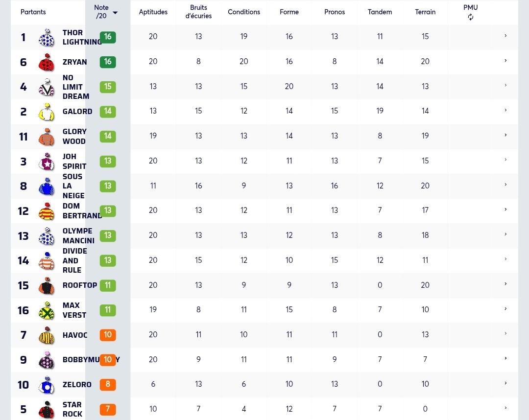Sort by Note /20 dropdown arrow

[115, 13]
